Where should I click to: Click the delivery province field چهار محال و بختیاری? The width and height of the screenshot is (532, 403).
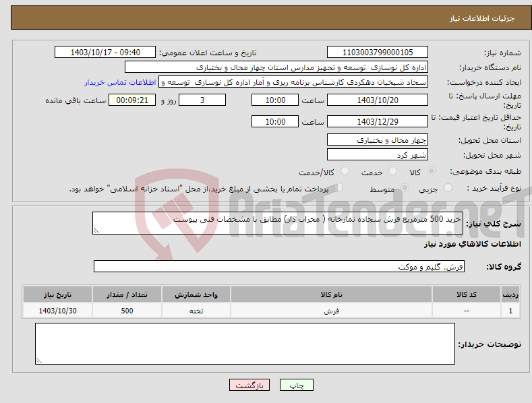pos(378,139)
